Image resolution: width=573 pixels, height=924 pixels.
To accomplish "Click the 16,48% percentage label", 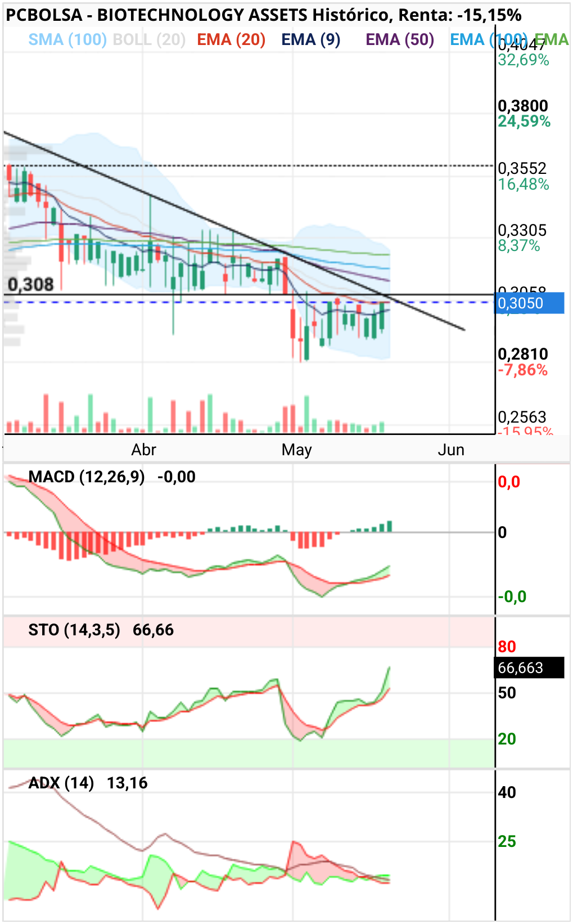I will (524, 184).
